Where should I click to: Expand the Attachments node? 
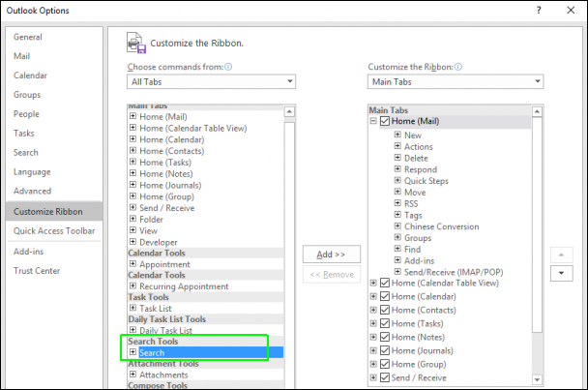(132, 375)
